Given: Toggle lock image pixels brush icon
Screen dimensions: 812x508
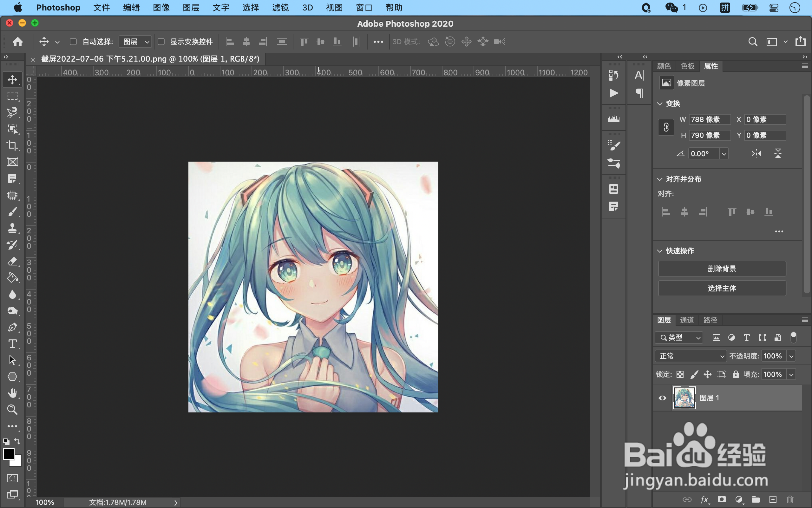Looking at the screenshot, I should click(x=694, y=374).
